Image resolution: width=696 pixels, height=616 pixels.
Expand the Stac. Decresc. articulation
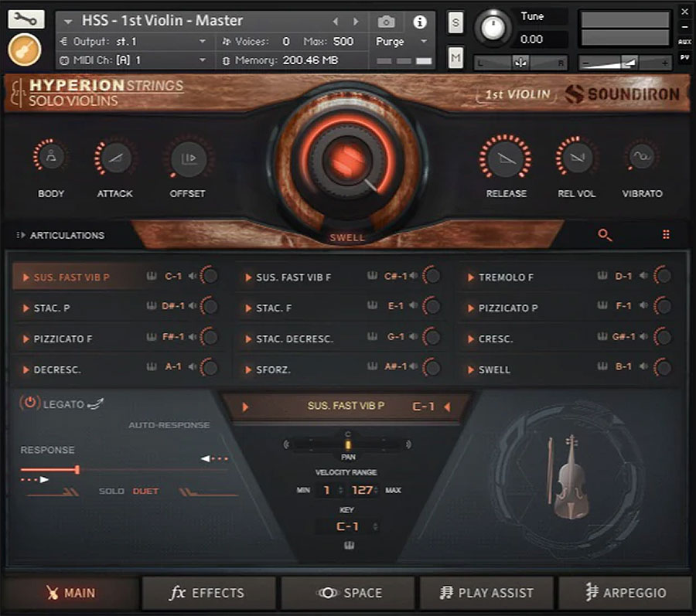[x=248, y=339]
